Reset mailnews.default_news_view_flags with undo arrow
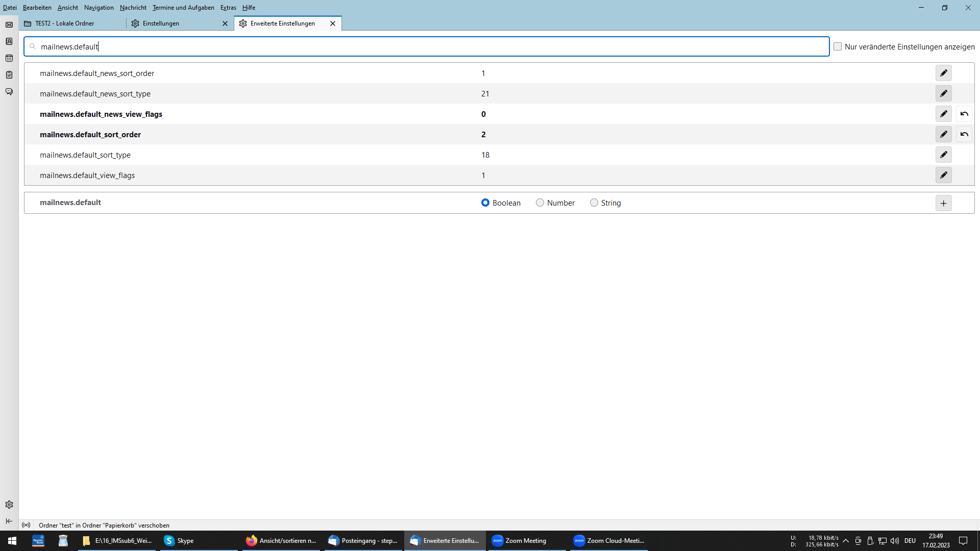The width and height of the screenshot is (980, 551). 964,114
